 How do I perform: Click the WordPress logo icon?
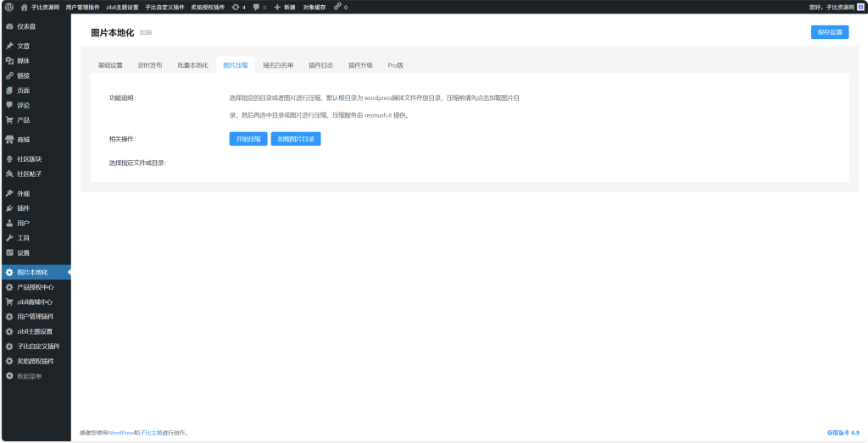tap(8, 7)
